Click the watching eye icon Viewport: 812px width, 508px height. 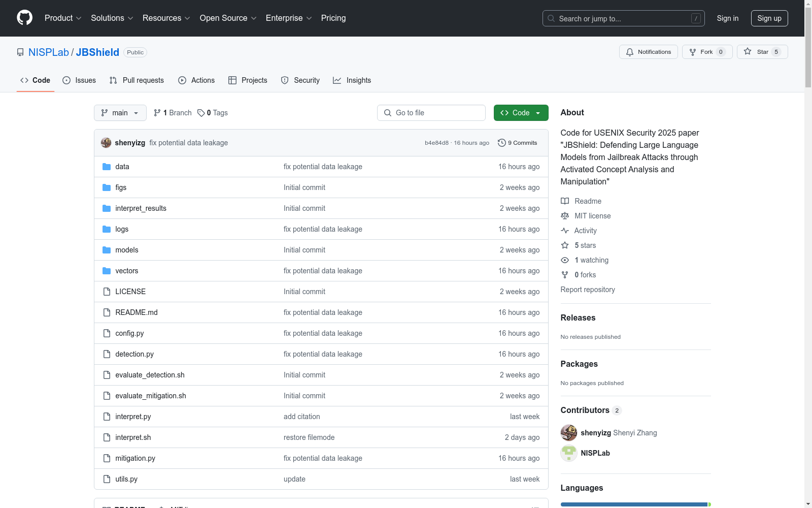(565, 260)
